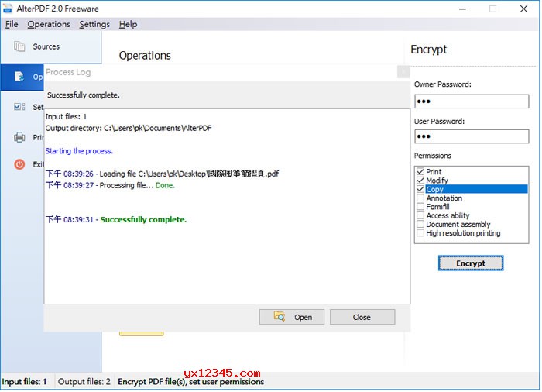Open the Settings menu
The width and height of the screenshot is (542, 392).
94,24
